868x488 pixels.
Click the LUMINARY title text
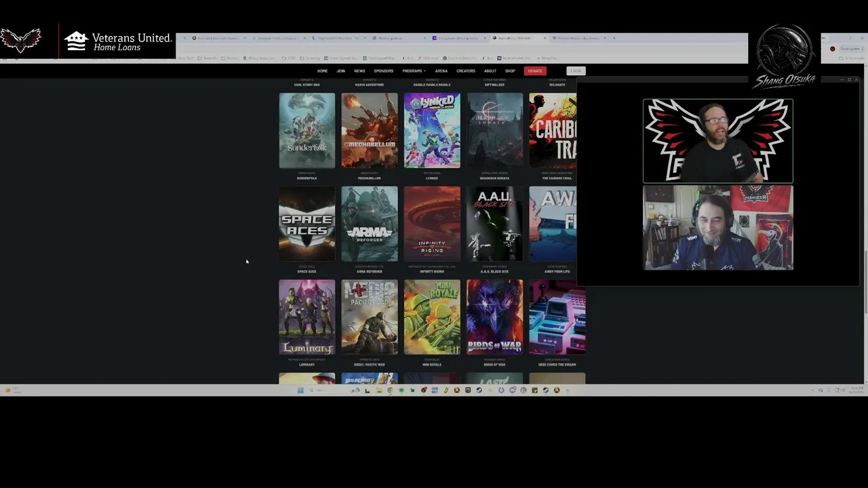pos(307,365)
